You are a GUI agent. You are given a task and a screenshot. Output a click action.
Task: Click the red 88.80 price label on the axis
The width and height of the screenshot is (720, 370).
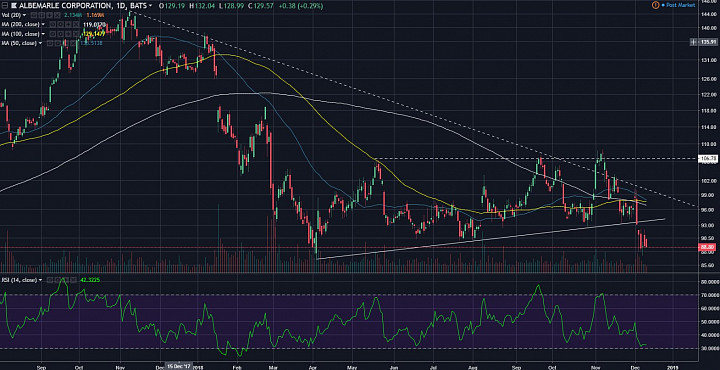tap(708, 247)
